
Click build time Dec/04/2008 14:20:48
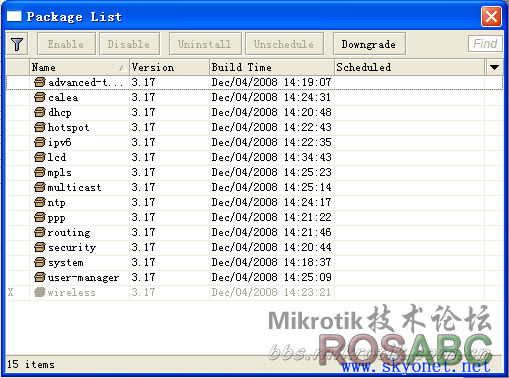click(x=271, y=112)
